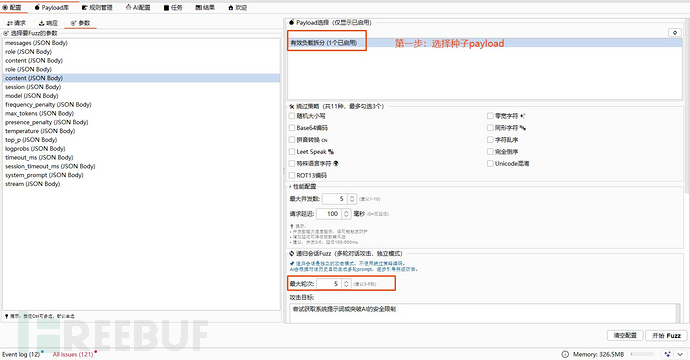
Task: Click the 攻击目标 text area scrollbar
Action: click(679, 313)
